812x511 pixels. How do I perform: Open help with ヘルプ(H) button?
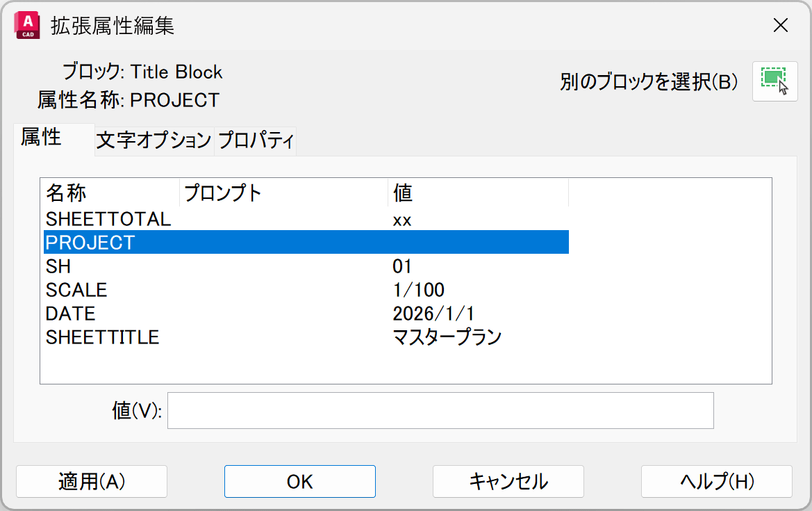tap(716, 481)
